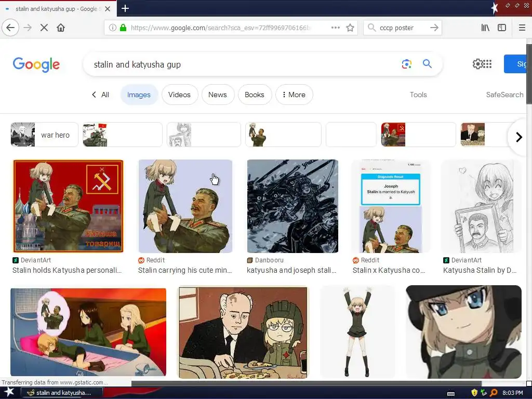
Task: Close the stalin and katyusha gup tab
Action: tap(108, 9)
